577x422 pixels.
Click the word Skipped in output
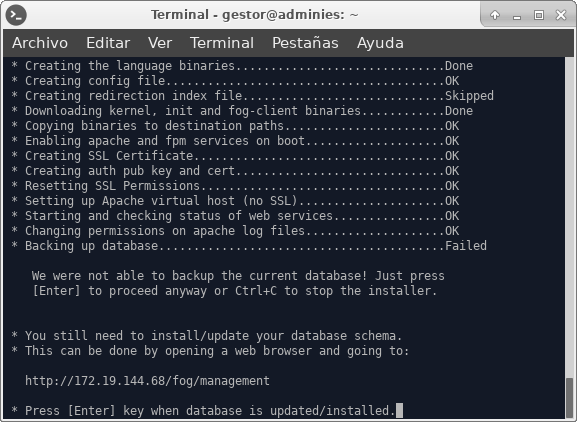(469, 96)
